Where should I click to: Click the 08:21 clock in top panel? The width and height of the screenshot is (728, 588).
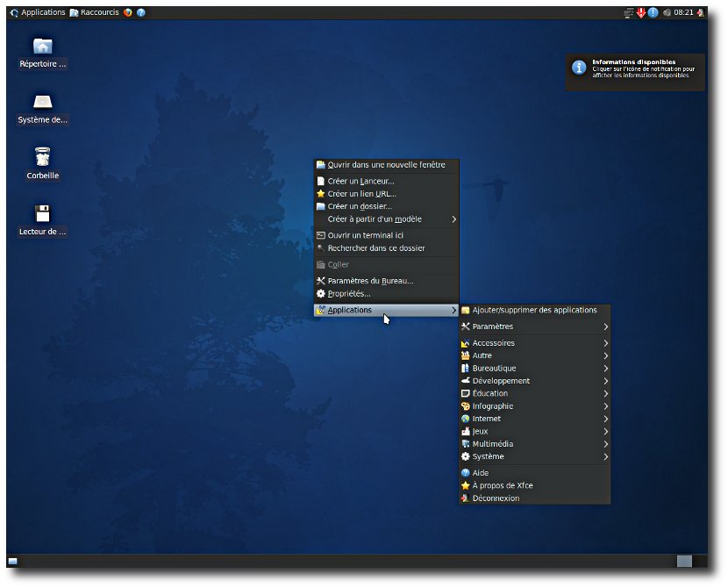(683, 12)
